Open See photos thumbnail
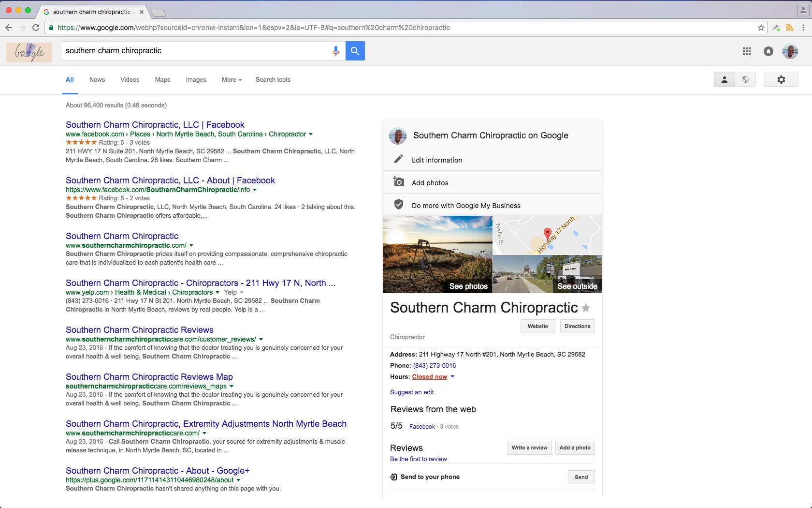The width and height of the screenshot is (812, 508). tap(437, 254)
